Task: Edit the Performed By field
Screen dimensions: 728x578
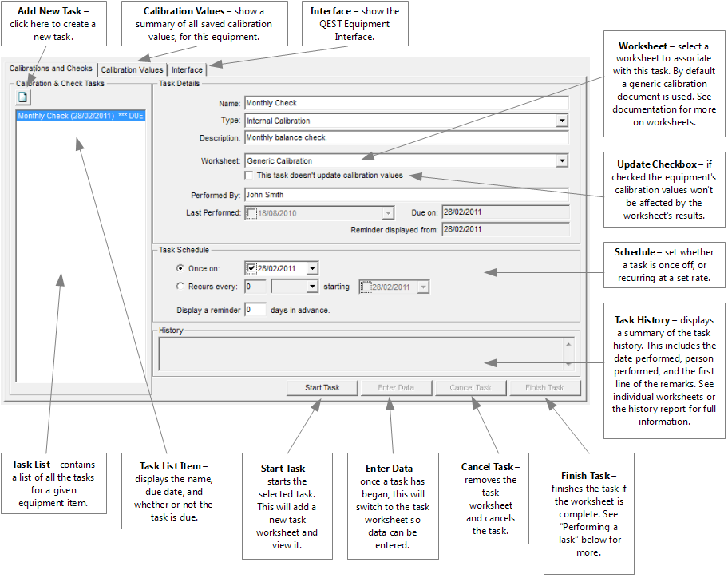Action: (406, 194)
